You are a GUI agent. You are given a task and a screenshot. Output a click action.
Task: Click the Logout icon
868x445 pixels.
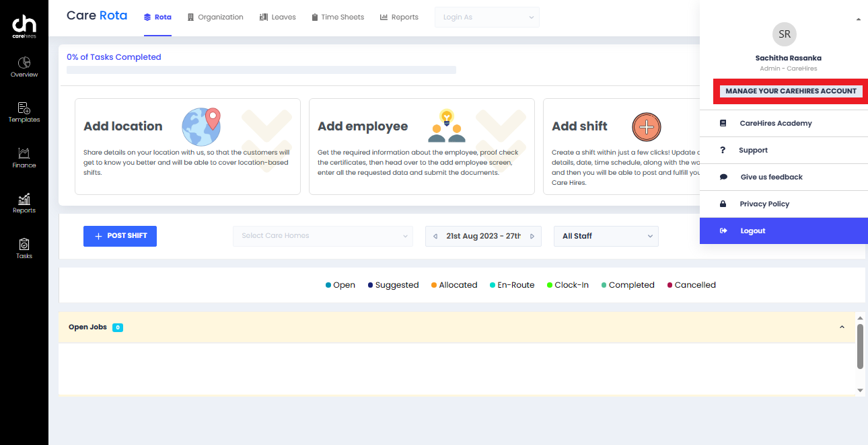[x=723, y=231]
